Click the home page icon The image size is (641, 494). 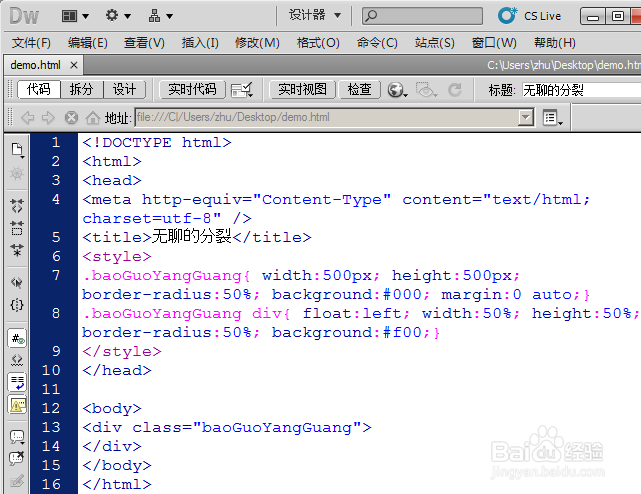pos(92,118)
